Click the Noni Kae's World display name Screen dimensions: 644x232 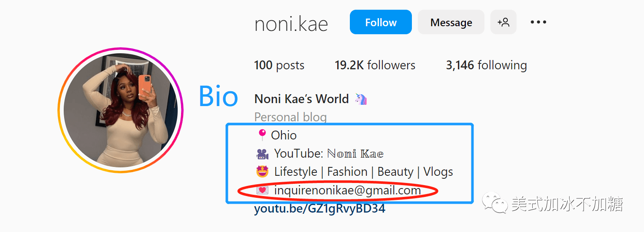(x=301, y=99)
